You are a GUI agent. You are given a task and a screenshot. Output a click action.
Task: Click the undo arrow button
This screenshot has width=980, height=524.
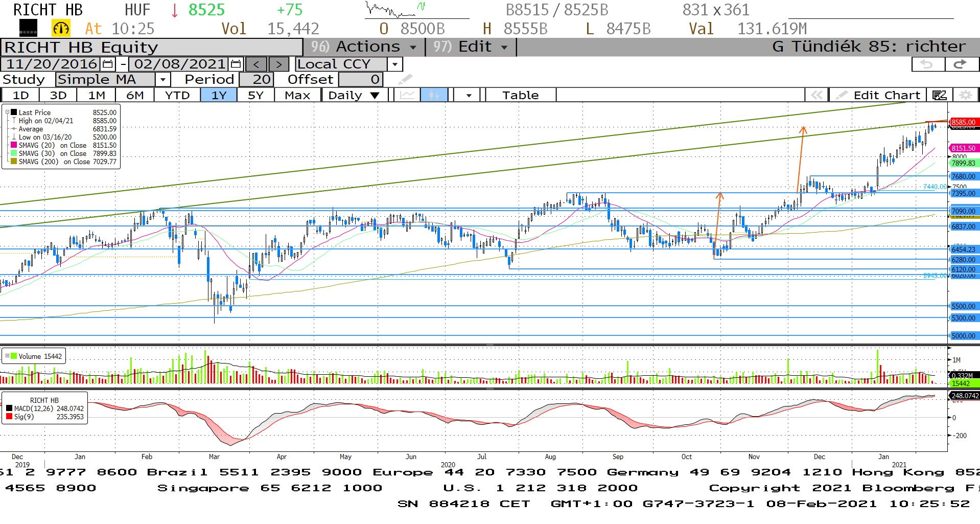tap(928, 64)
